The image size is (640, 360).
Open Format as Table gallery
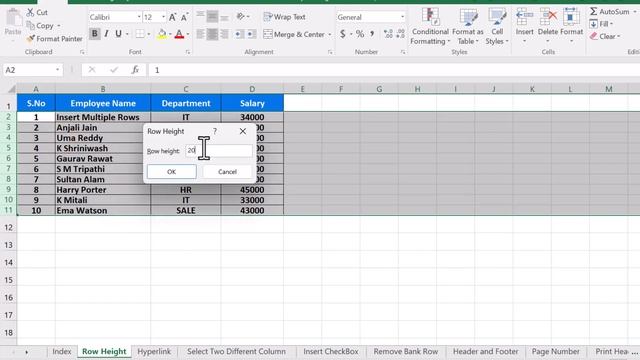click(x=468, y=26)
